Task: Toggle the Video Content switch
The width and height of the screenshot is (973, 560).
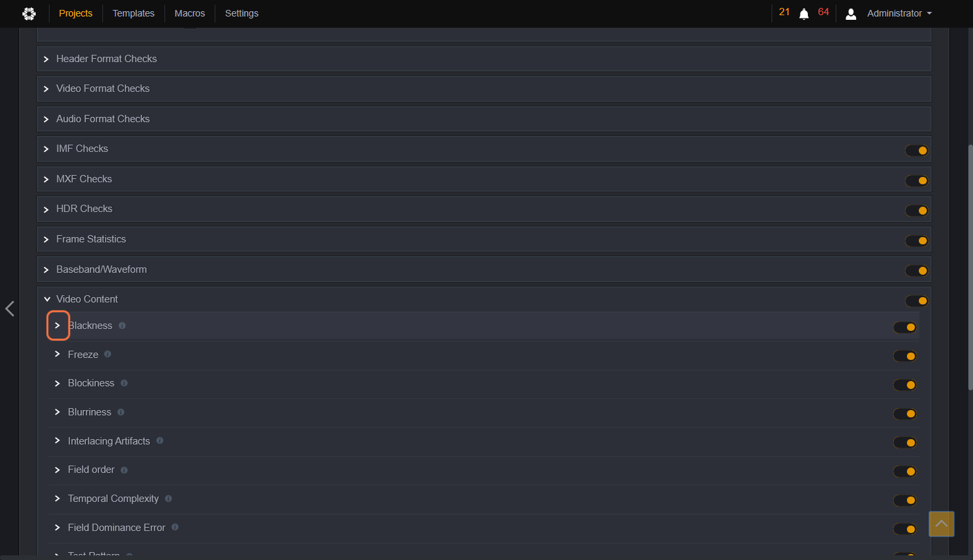Action: [x=916, y=301]
